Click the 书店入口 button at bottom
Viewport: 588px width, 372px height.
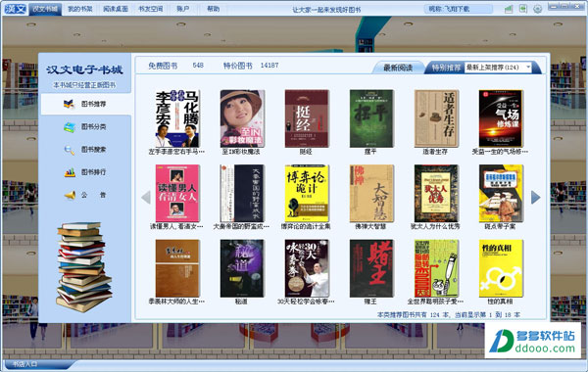click(x=25, y=364)
